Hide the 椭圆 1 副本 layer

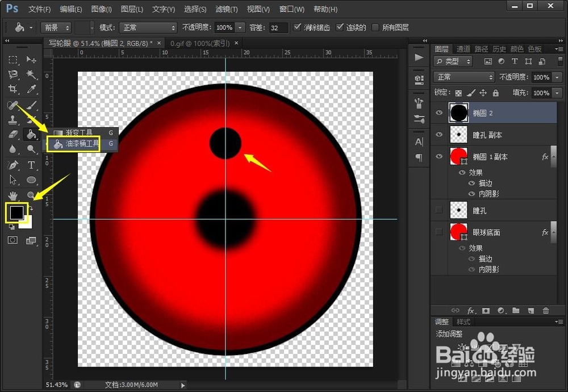[439, 156]
